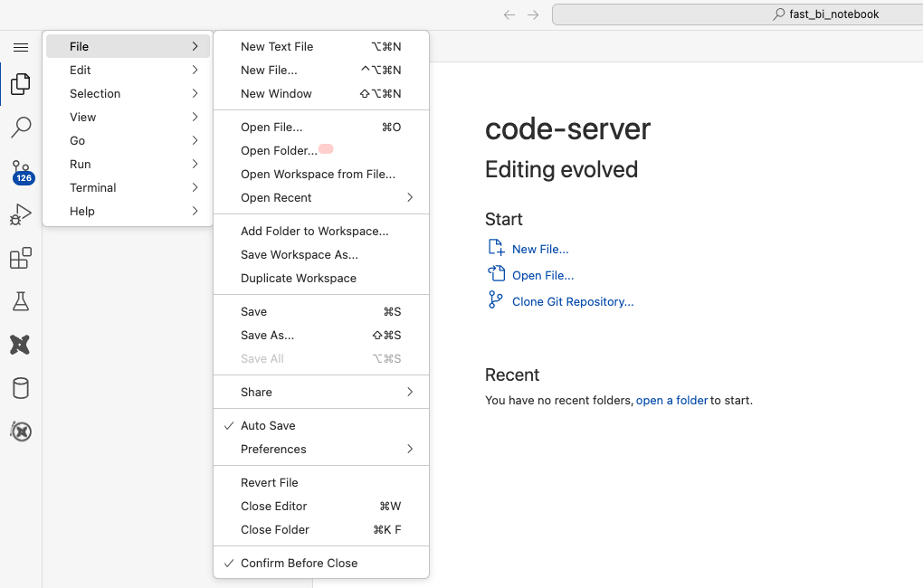Screen dimensions: 923x588
Task: Go back with the left arrow
Action: 509,14
